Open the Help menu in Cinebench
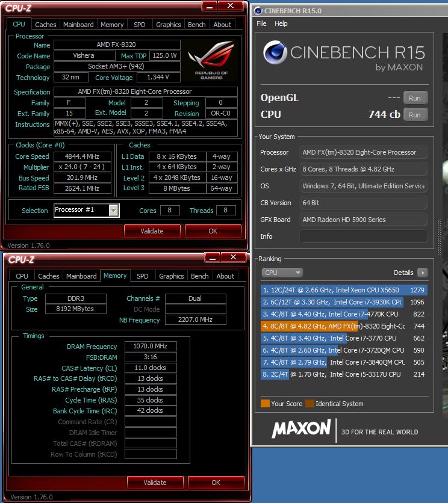This screenshot has height=503, width=448. 281,23
